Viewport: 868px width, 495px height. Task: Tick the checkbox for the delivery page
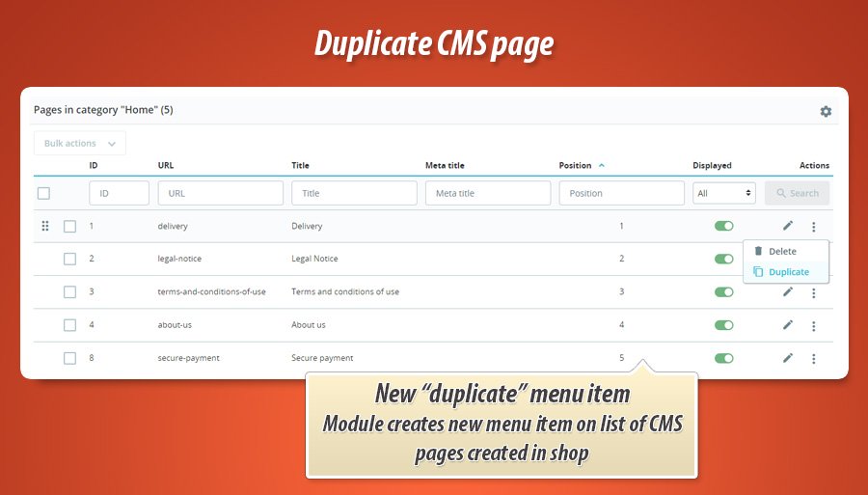pyautogui.click(x=69, y=226)
